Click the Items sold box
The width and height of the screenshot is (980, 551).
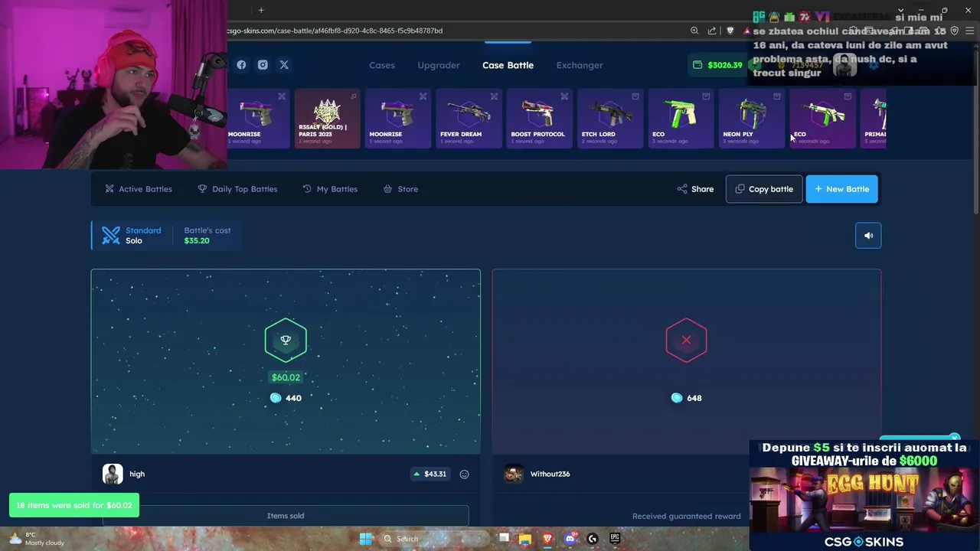[286, 516]
